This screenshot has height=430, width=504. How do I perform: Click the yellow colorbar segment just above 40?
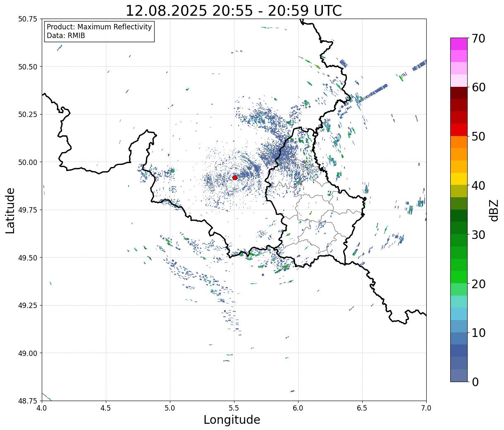tap(459, 179)
